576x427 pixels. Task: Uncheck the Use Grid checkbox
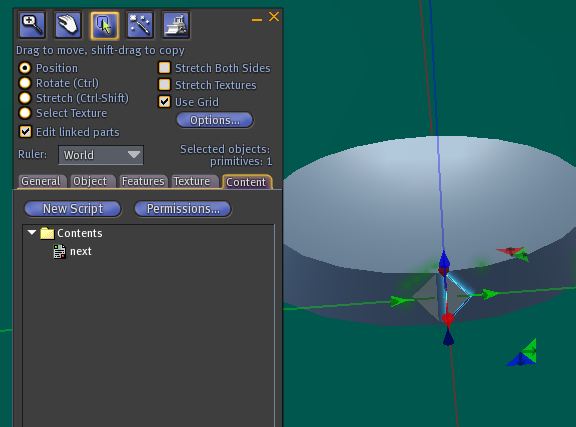(x=164, y=102)
